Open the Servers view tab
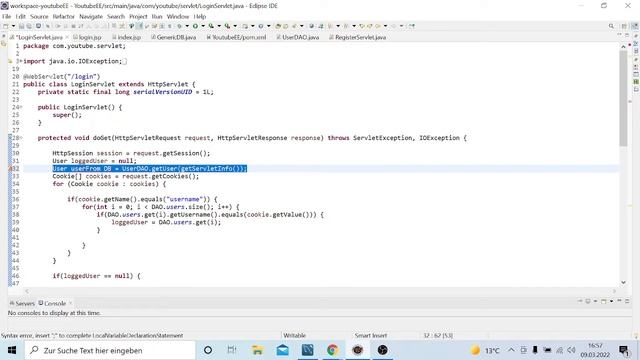 coord(22,303)
